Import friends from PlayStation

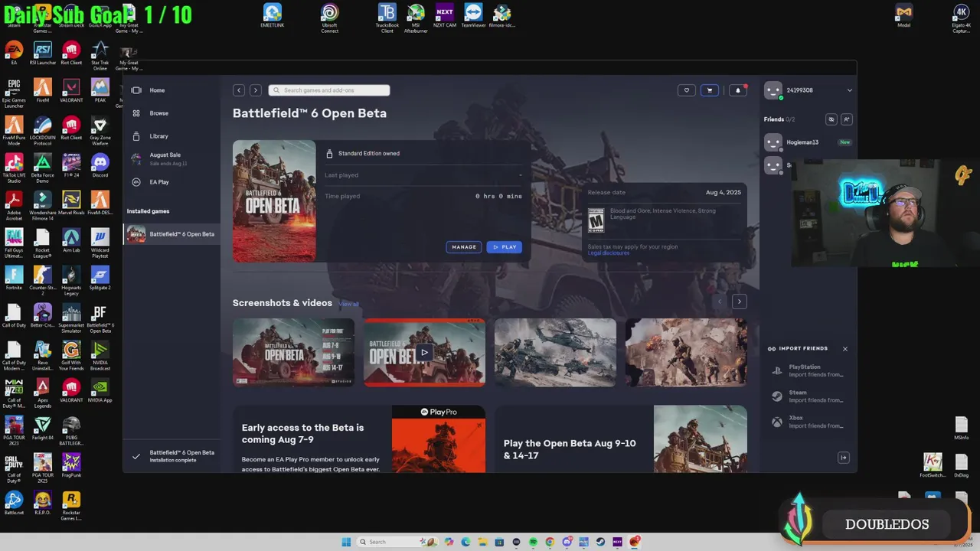click(808, 371)
